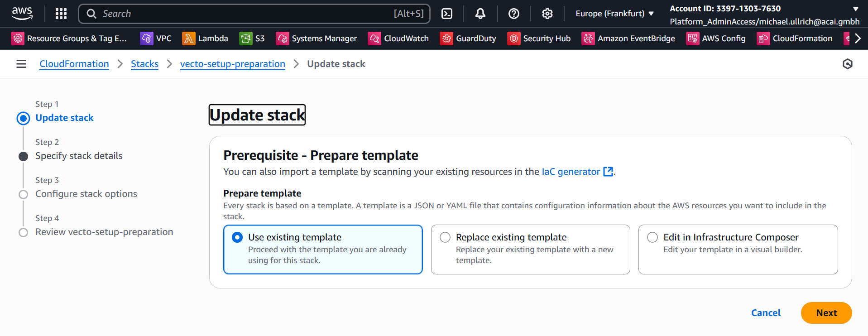Focus the console Search field

coord(254,14)
